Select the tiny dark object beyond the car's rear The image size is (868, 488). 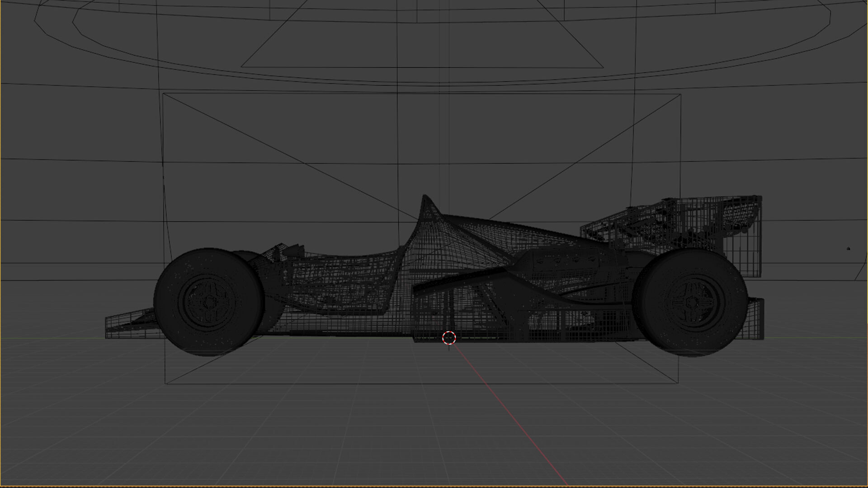[848, 249]
